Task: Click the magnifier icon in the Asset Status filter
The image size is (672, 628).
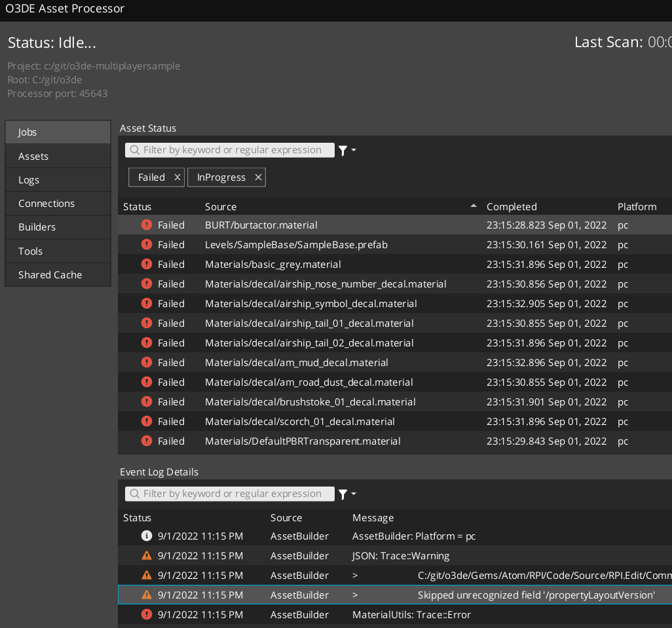Action: click(x=134, y=150)
